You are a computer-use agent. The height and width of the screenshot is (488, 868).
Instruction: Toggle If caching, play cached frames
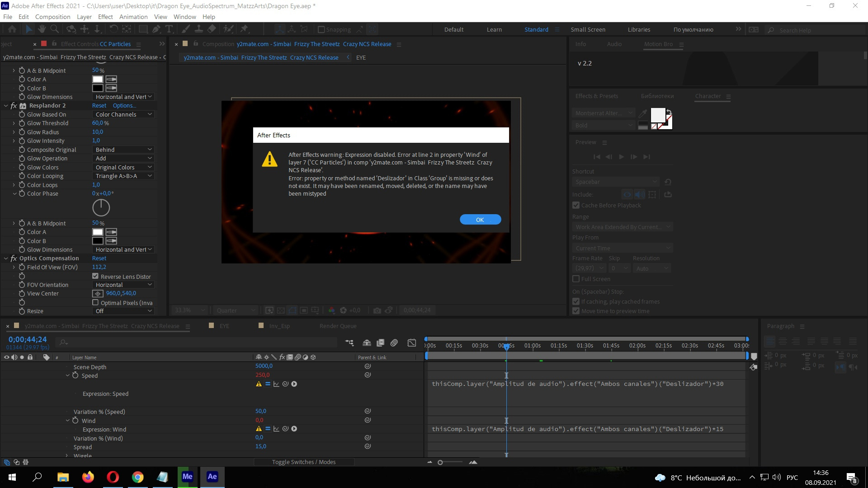tap(576, 301)
